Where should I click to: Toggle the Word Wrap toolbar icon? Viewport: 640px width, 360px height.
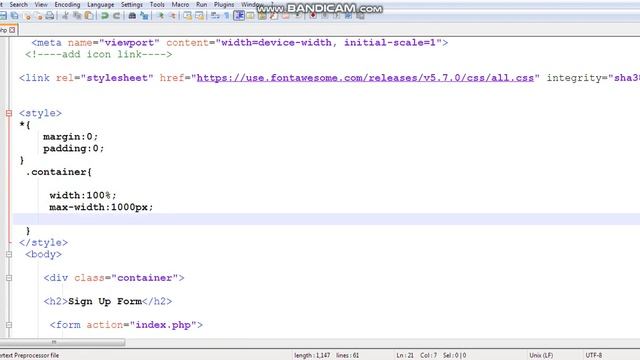(215, 16)
